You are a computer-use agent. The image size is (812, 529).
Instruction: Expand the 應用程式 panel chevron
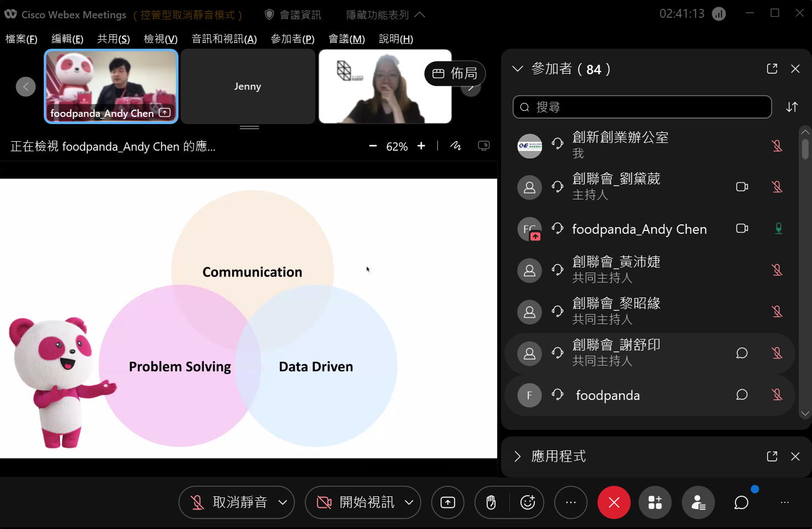tap(518, 456)
